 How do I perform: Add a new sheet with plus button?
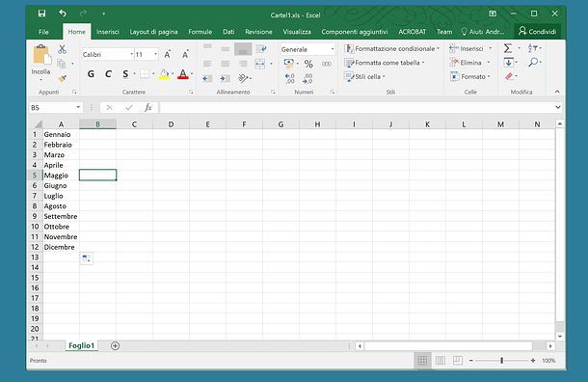(115, 346)
